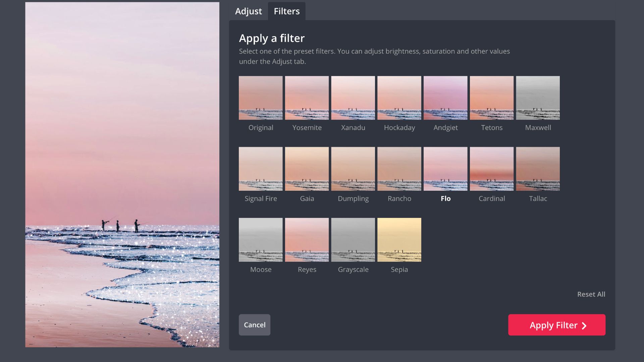Image resolution: width=644 pixels, height=362 pixels.
Task: Pick the Andgiet purple-toned filter
Action: click(x=445, y=98)
